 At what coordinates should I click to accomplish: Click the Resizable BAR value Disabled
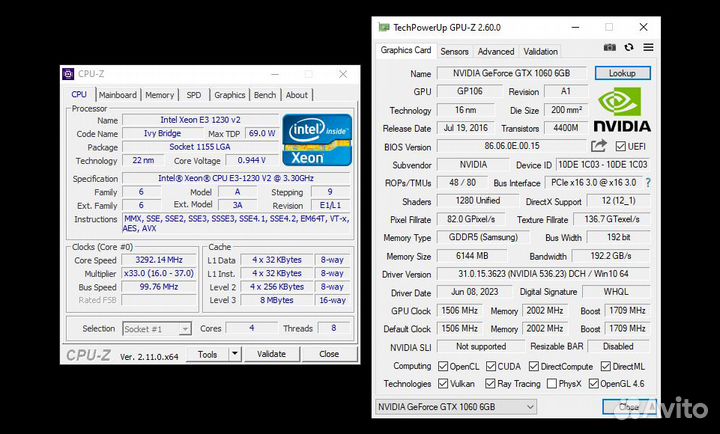[618, 346]
